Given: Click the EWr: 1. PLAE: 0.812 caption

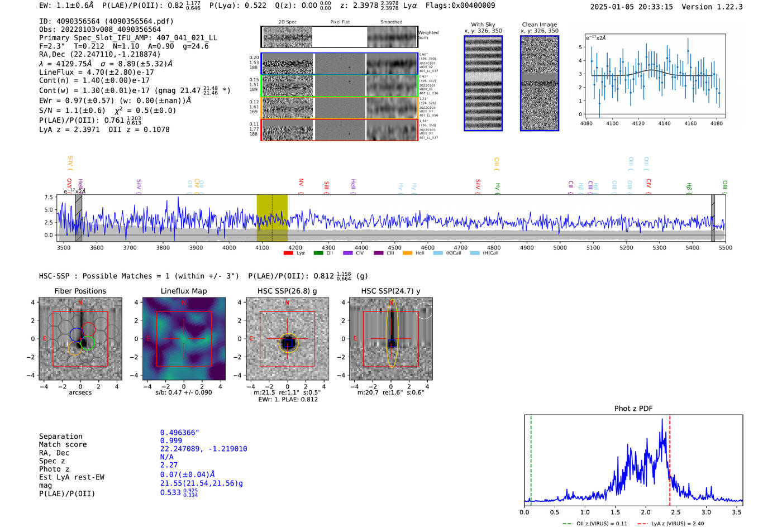Looking at the screenshot, I should coord(288,400).
